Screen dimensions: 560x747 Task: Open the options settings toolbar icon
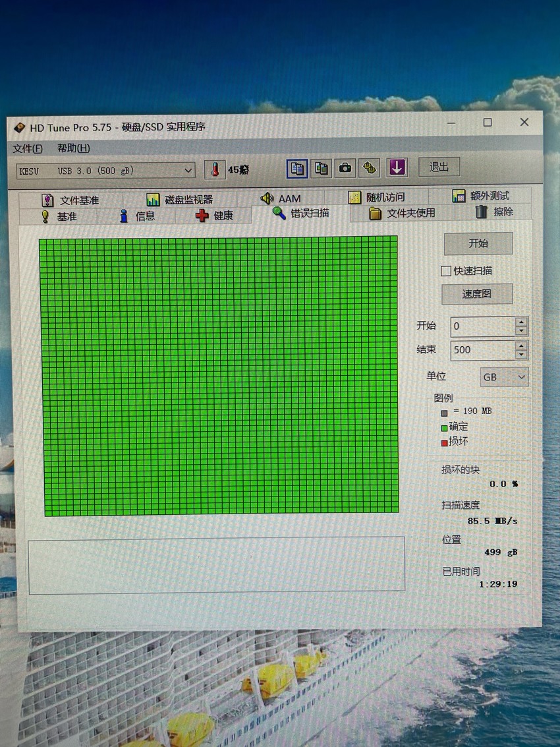370,167
